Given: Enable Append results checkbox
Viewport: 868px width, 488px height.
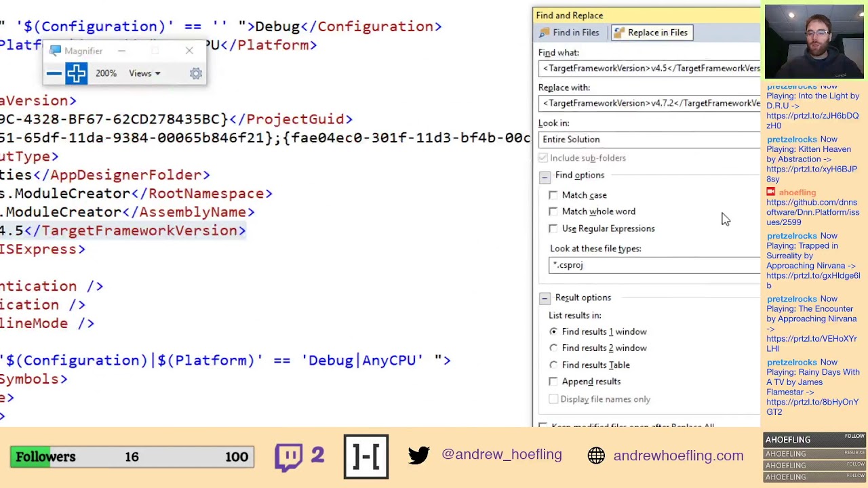Looking at the screenshot, I should coord(553,382).
